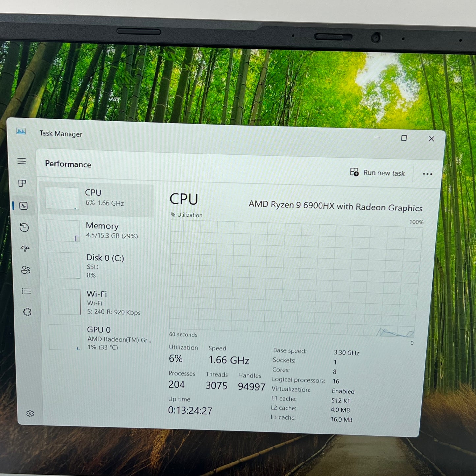Screen dimensions: 476x476
Task: Click the 6% Utilization value
Action: tap(176, 358)
